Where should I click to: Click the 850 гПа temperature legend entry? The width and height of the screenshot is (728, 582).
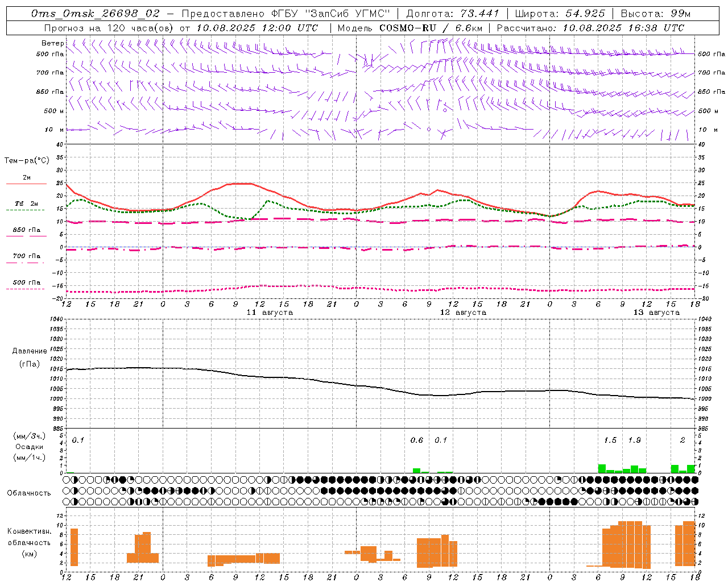pyautogui.click(x=27, y=230)
